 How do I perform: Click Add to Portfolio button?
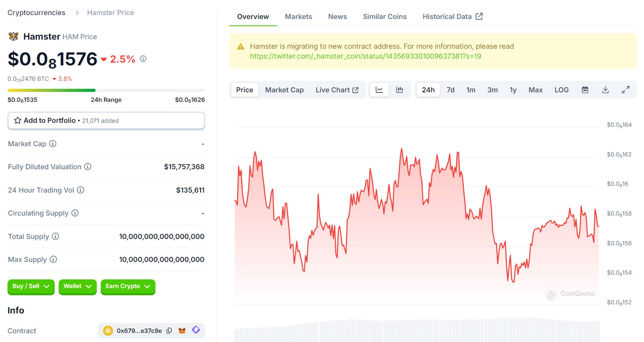[x=106, y=120]
